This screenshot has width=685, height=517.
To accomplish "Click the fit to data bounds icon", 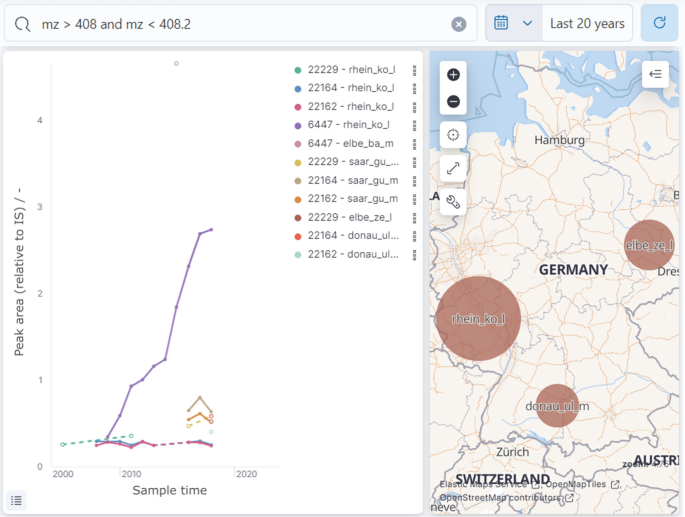I will [x=453, y=135].
